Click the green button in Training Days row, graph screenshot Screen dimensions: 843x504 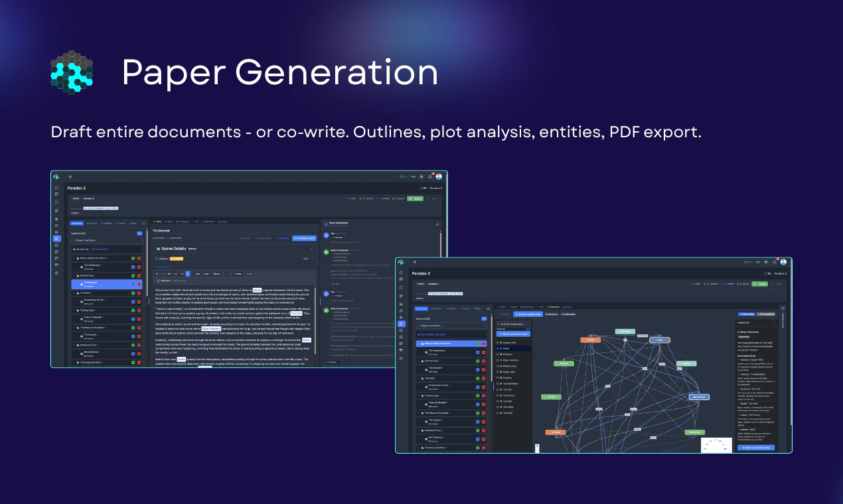(x=477, y=396)
